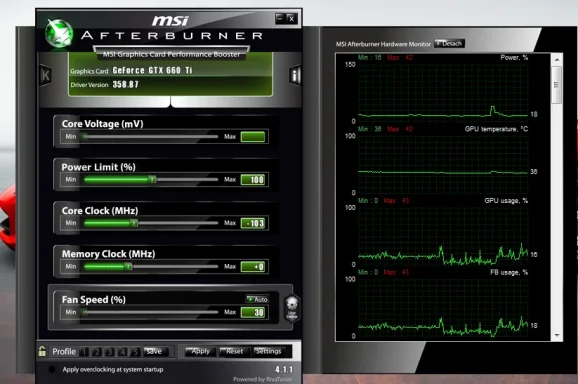Click the Memory Clock (MHz) label
The height and width of the screenshot is (384, 578).
(x=108, y=254)
